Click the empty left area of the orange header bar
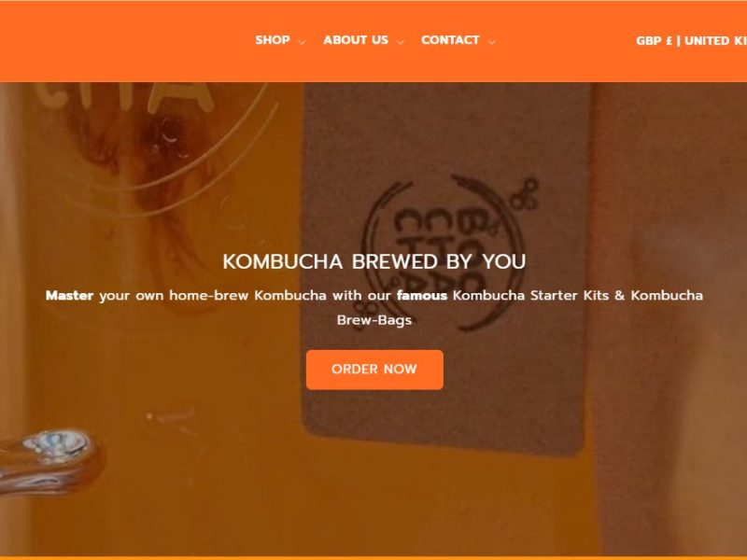This screenshot has height=560, width=747. pyautogui.click(x=124, y=41)
